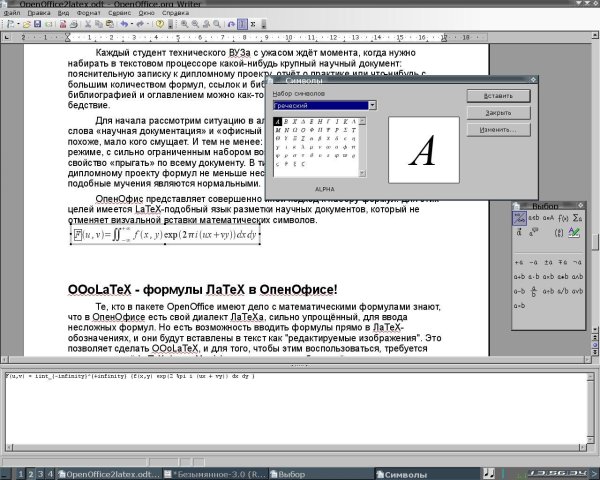Switch to OpenOffice2latex.odt taskbar window
The image size is (600, 480).
(x=109, y=474)
